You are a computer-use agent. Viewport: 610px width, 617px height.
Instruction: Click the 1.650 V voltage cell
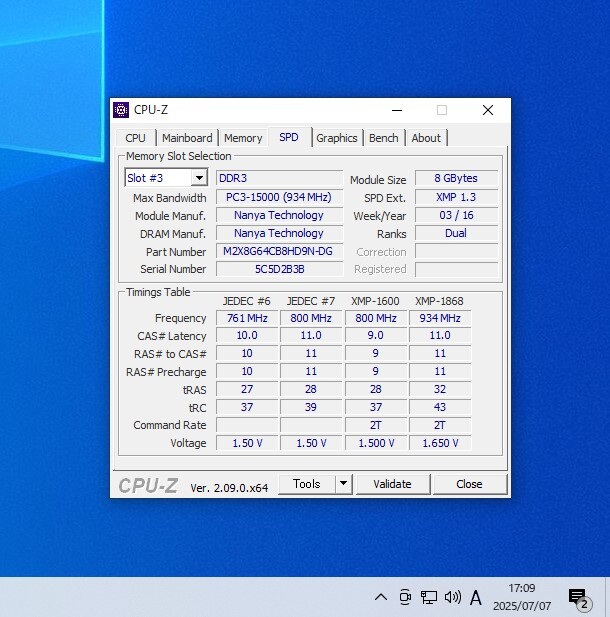click(x=440, y=443)
